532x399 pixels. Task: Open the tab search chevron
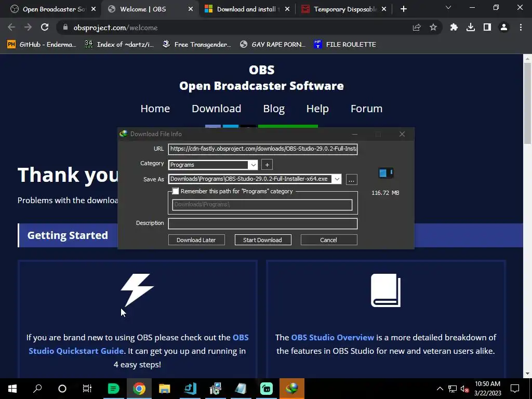coord(448,7)
